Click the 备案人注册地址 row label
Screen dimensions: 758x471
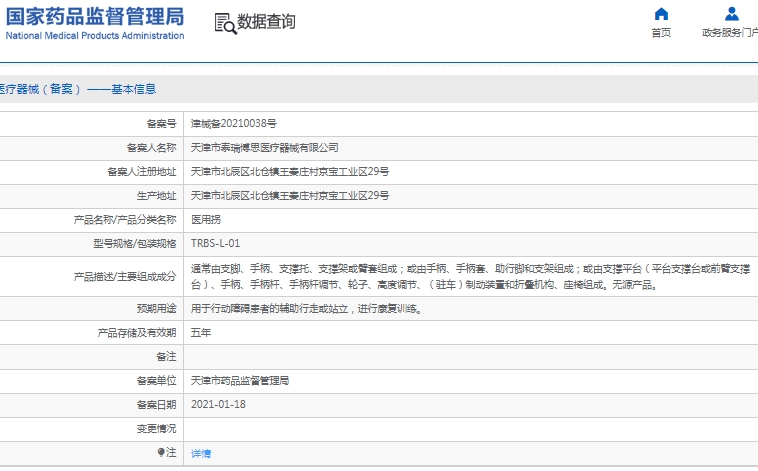coord(142,172)
